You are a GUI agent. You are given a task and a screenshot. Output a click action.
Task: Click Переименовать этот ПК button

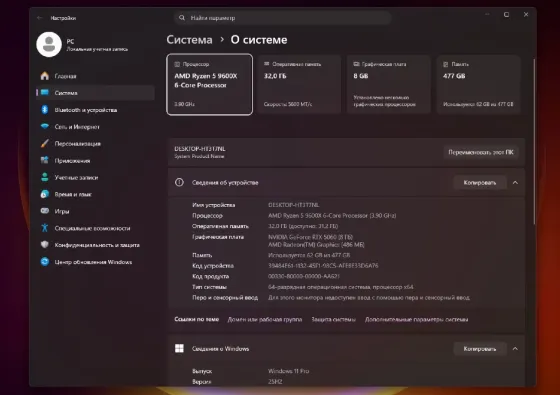481,152
